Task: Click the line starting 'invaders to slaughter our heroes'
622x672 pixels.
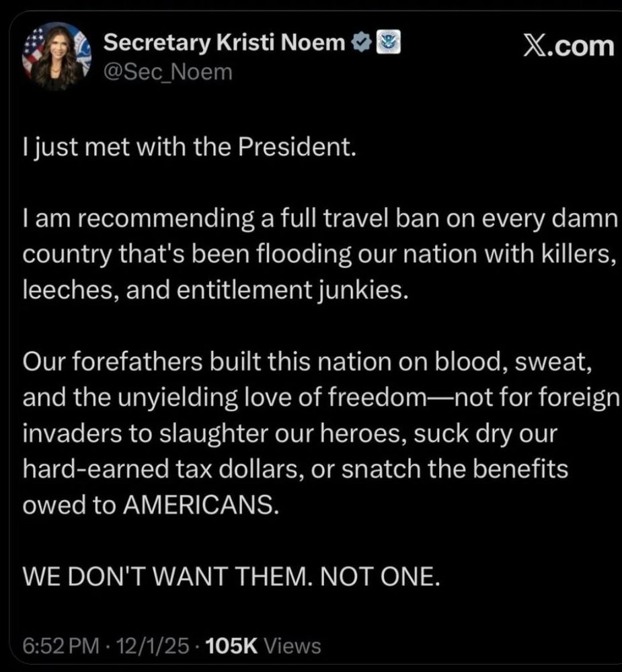Action: click(290, 433)
